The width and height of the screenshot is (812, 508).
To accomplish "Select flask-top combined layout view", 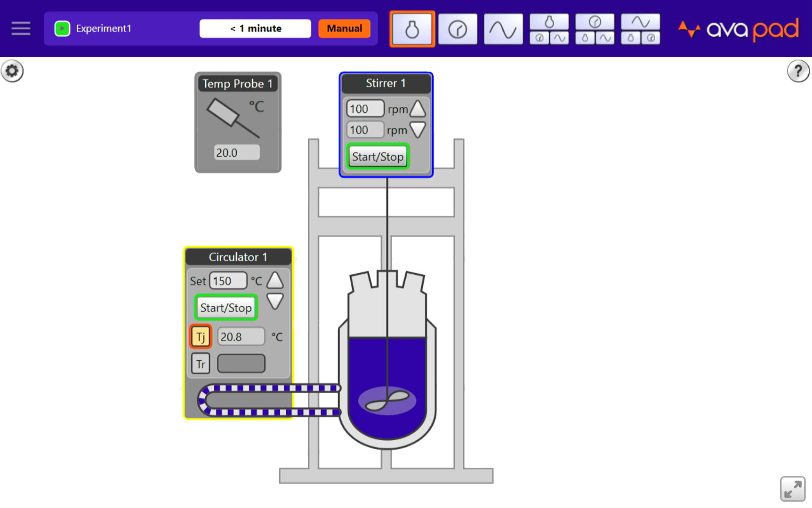I will (x=549, y=29).
